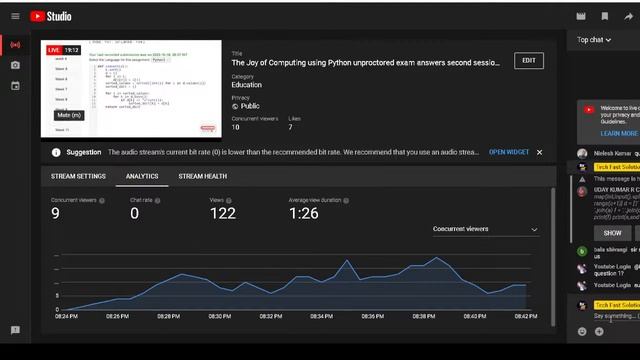The height and width of the screenshot is (360, 640).
Task: Select the Stream live icon in sidebar
Action: (15, 45)
